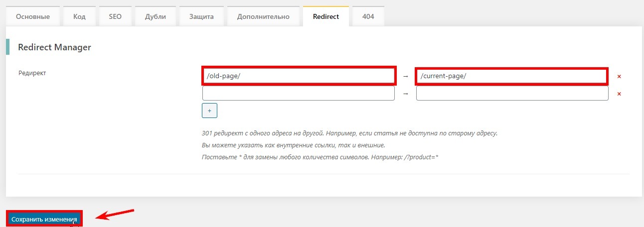Click the Redirect Manager section heading
This screenshot has width=644, height=227.
pyautogui.click(x=54, y=47)
